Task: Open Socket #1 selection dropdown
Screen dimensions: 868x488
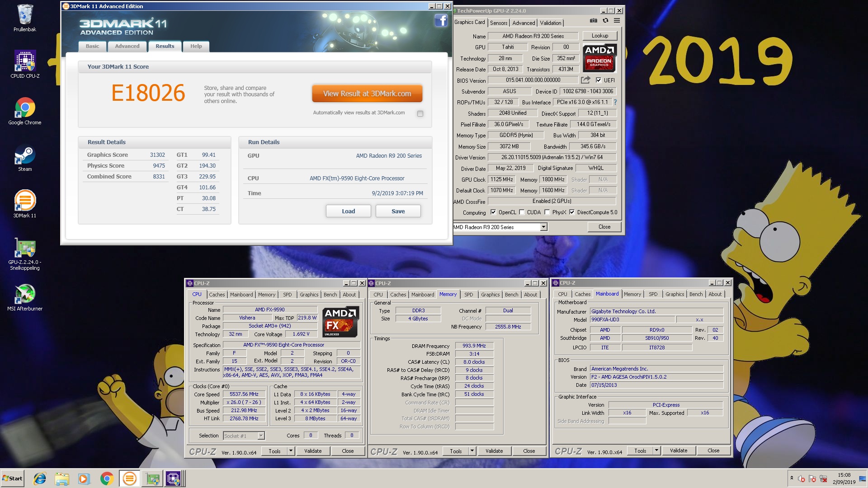Action: [x=261, y=436]
